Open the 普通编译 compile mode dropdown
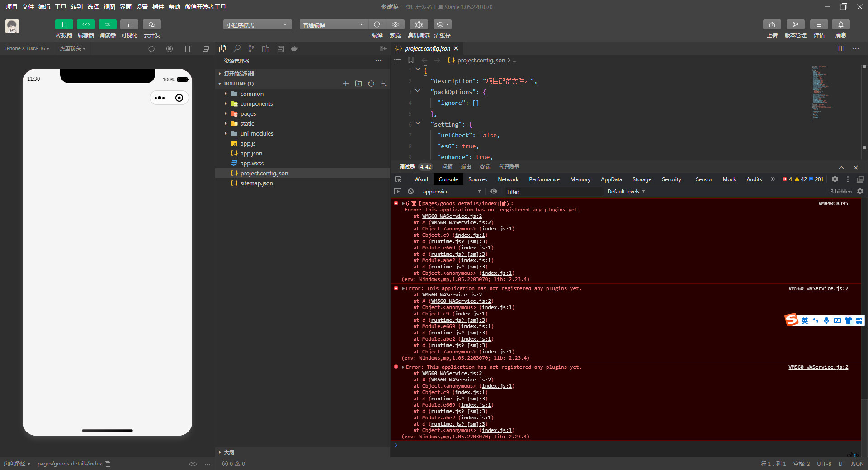 334,25
